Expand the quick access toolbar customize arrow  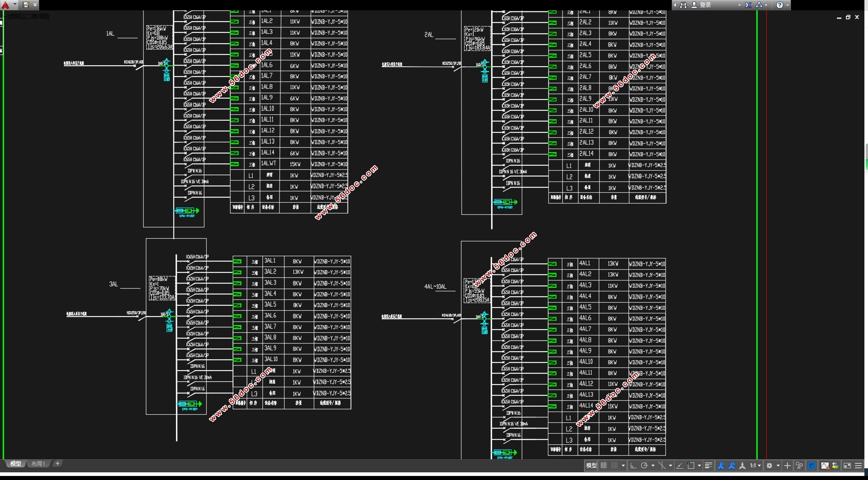coord(35,5)
